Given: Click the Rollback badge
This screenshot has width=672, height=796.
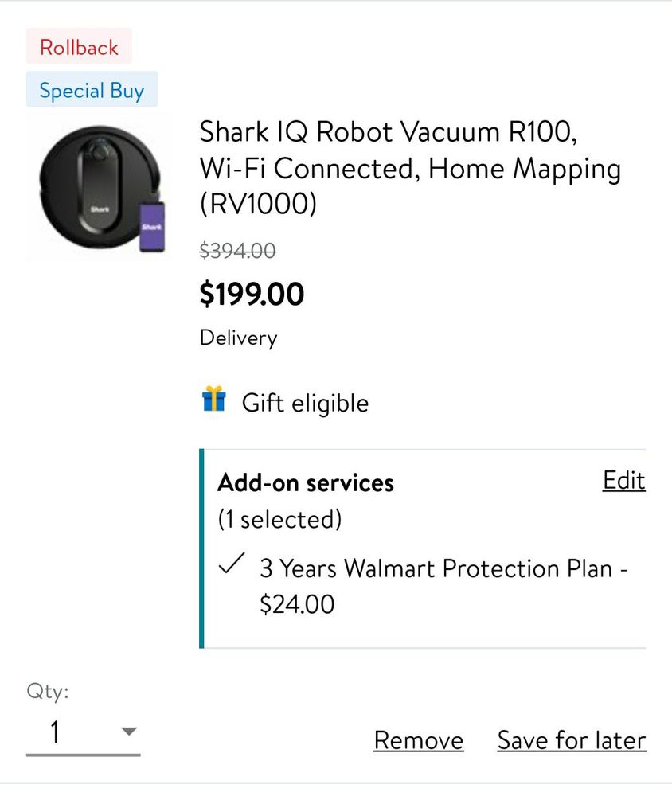Looking at the screenshot, I should pos(79,47).
